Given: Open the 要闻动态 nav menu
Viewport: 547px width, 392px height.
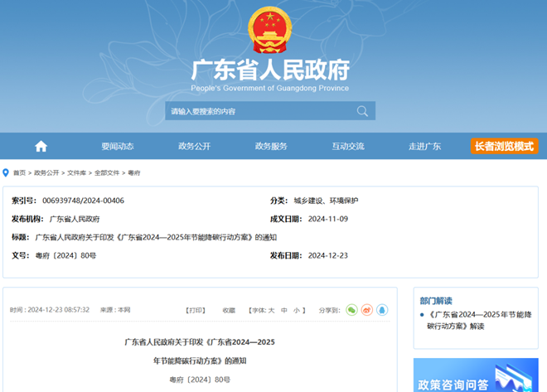Looking at the screenshot, I should 118,147.
